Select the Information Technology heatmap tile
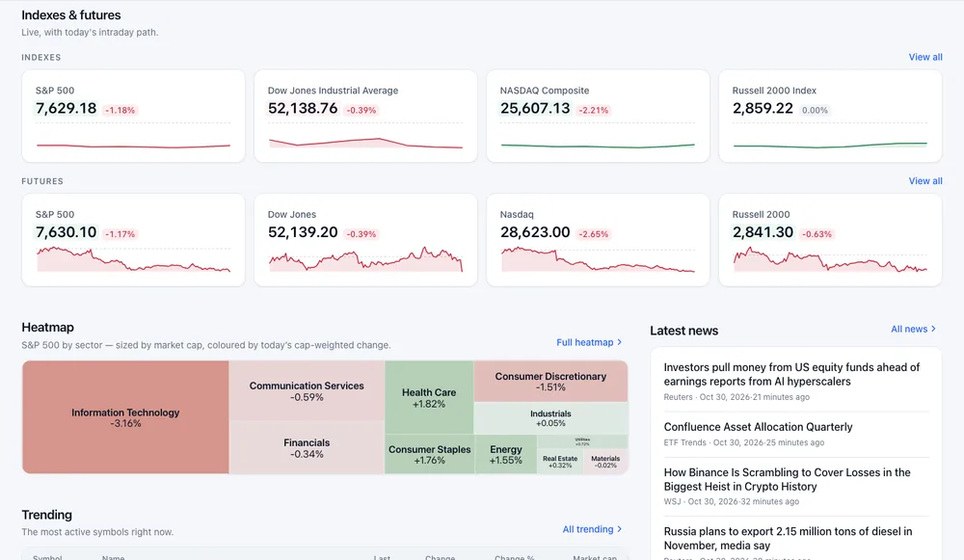Screen dimensions: 964x560 tap(125, 417)
